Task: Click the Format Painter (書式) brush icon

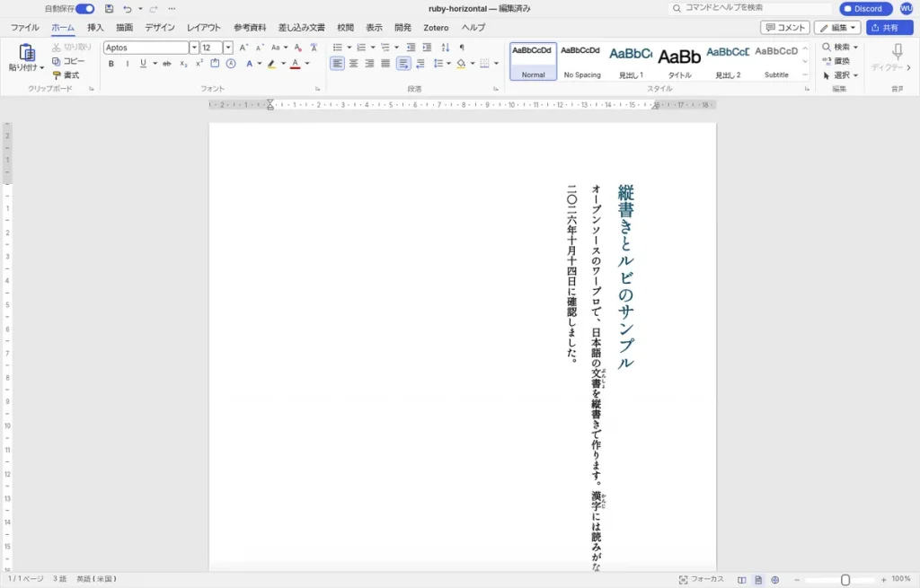Action: pyautogui.click(x=57, y=75)
